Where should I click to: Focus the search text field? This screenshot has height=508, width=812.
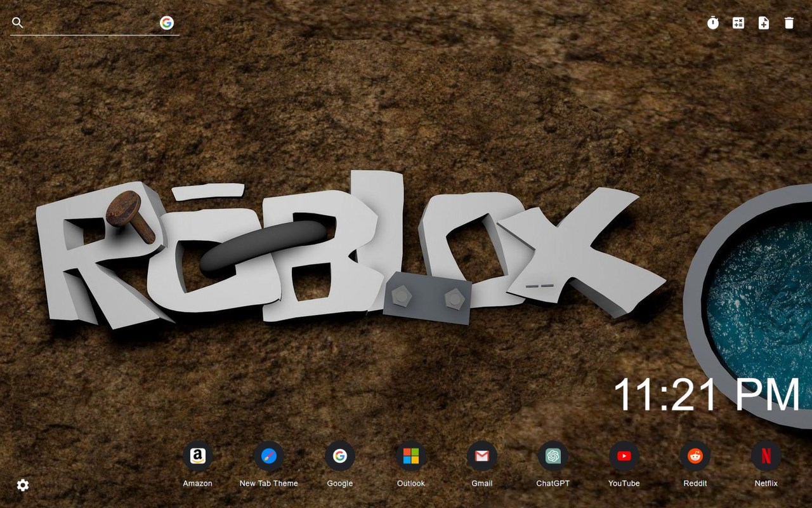coord(92,23)
